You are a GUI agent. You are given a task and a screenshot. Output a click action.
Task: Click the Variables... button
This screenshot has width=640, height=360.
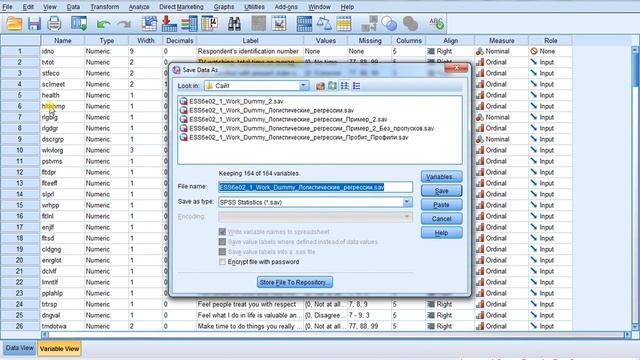click(x=442, y=177)
